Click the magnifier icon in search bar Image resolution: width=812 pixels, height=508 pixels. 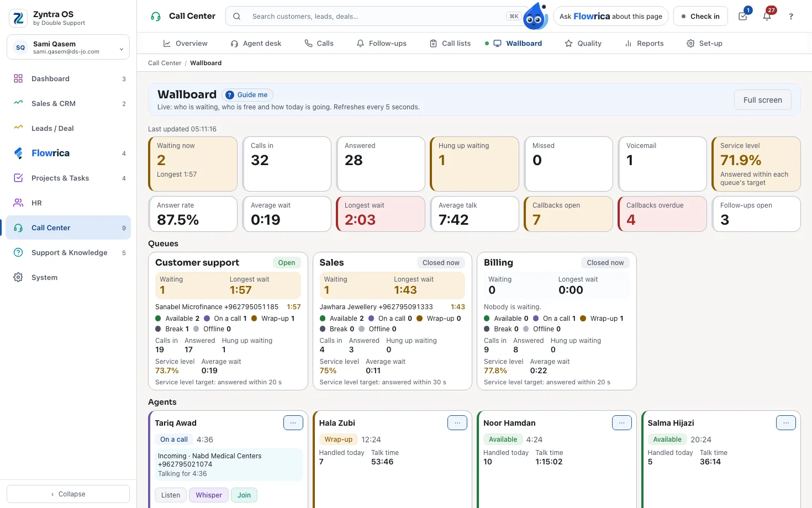click(236, 16)
